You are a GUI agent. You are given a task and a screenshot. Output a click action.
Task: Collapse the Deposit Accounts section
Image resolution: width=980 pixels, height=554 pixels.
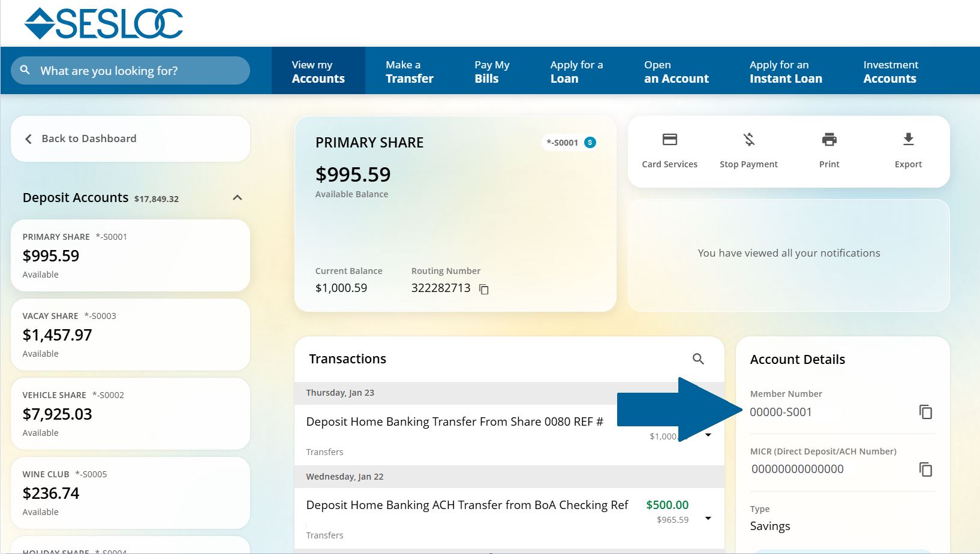[237, 197]
